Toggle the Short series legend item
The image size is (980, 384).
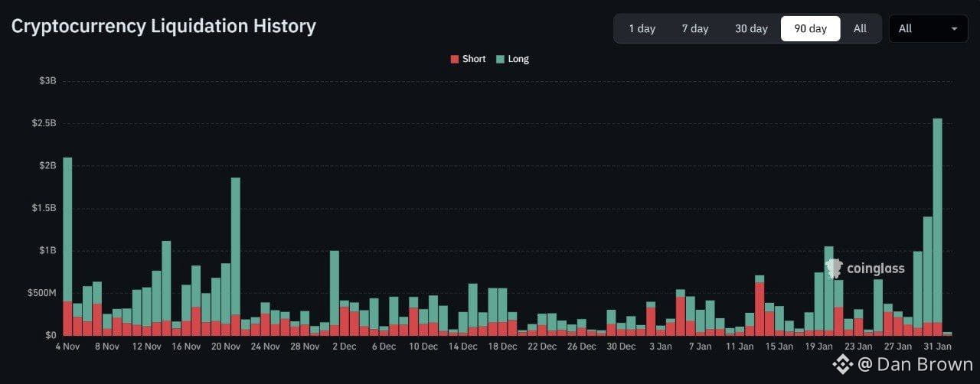[468, 59]
